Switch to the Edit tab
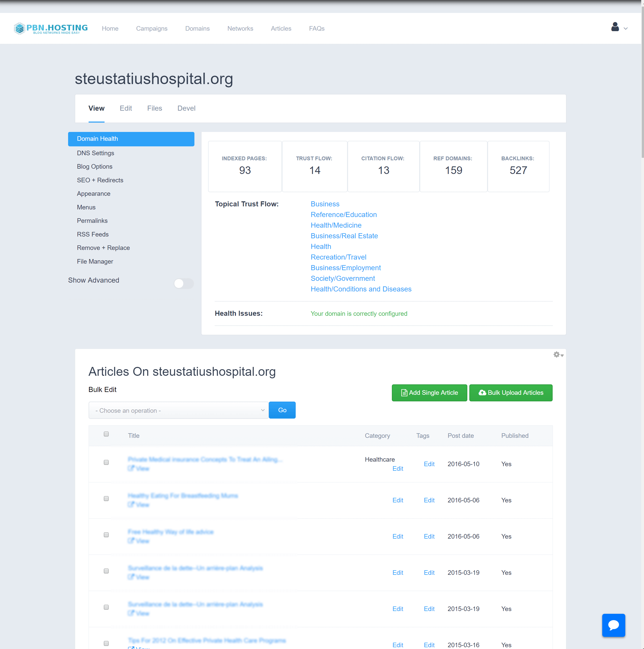This screenshot has width=644, height=649. [126, 108]
